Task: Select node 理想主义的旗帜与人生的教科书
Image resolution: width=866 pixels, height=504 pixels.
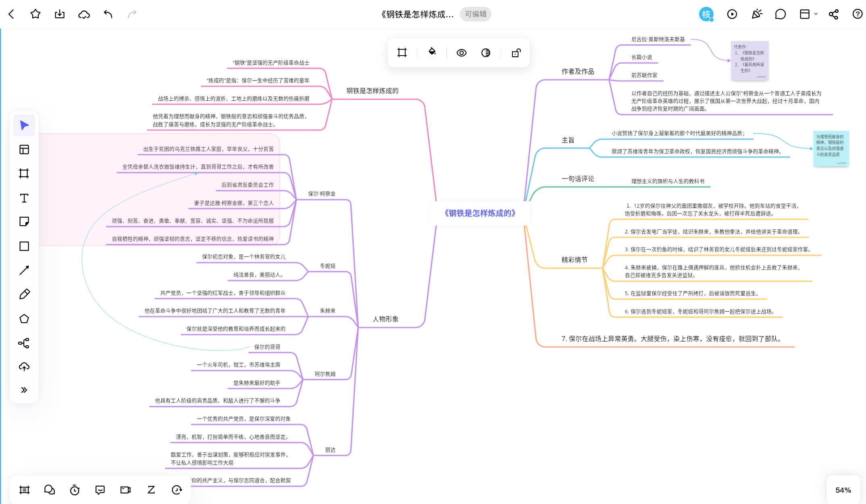Action: click(668, 181)
